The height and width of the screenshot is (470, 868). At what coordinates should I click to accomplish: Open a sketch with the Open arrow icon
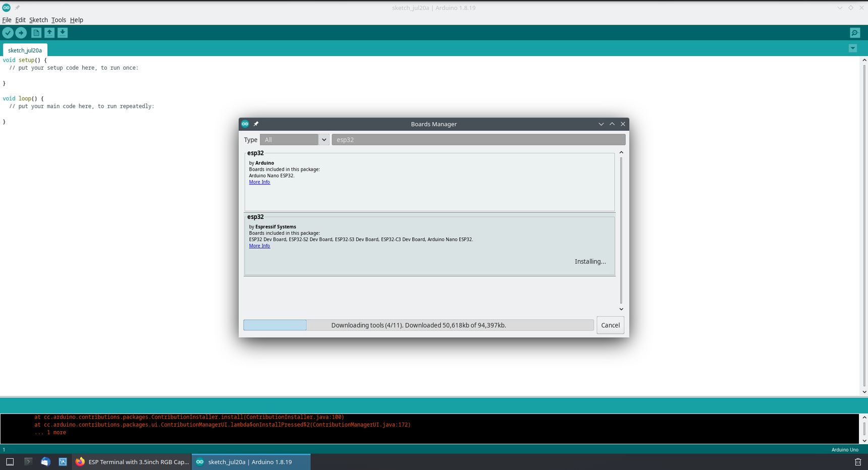point(49,33)
